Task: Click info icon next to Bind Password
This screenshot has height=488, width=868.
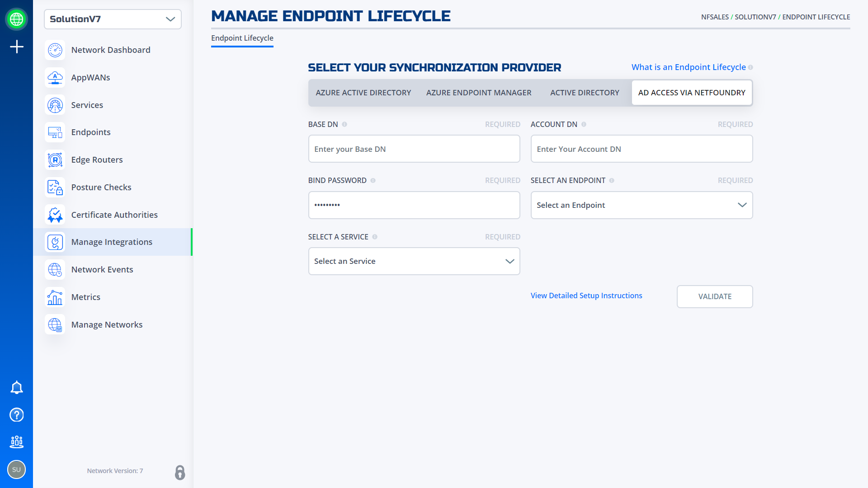Action: pyautogui.click(x=373, y=180)
